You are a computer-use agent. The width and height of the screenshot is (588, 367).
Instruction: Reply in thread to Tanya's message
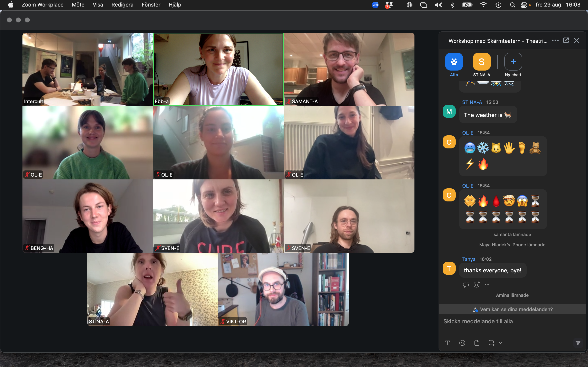pos(466,284)
